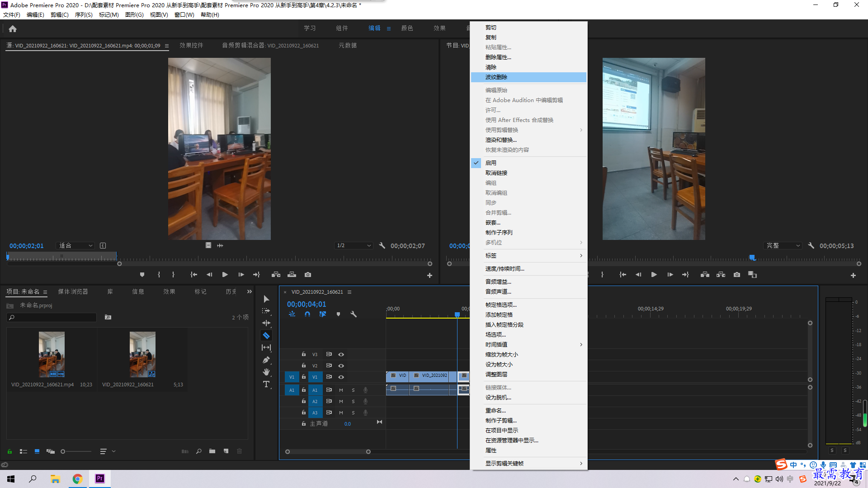Viewport: 868px width, 488px height.
Task: Toggle V2 track output eye
Action: [x=341, y=366]
